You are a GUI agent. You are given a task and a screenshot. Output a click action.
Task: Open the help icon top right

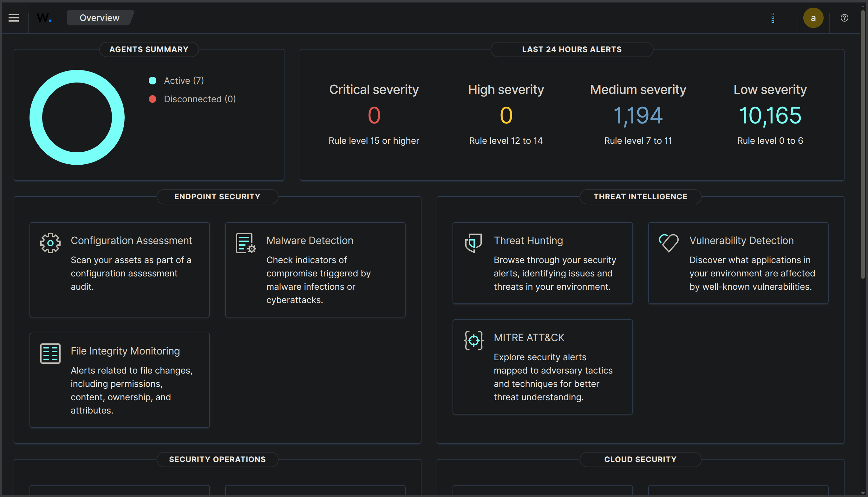(x=844, y=18)
